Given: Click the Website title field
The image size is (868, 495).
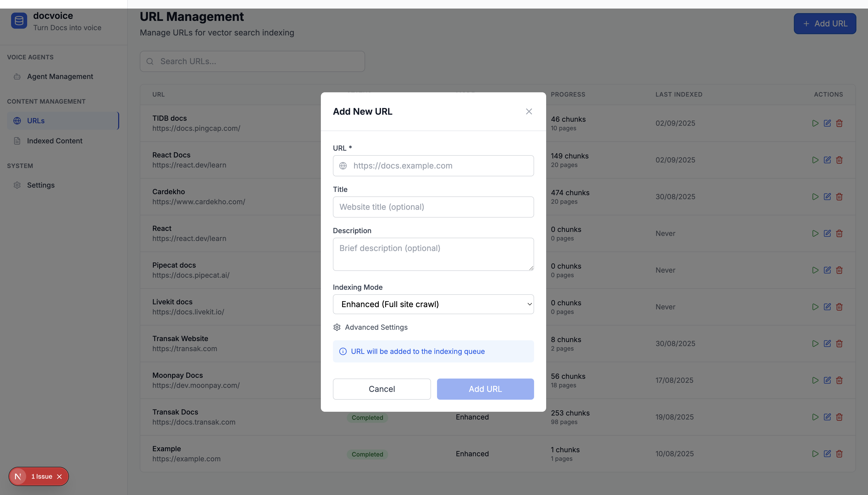Looking at the screenshot, I should click(433, 207).
